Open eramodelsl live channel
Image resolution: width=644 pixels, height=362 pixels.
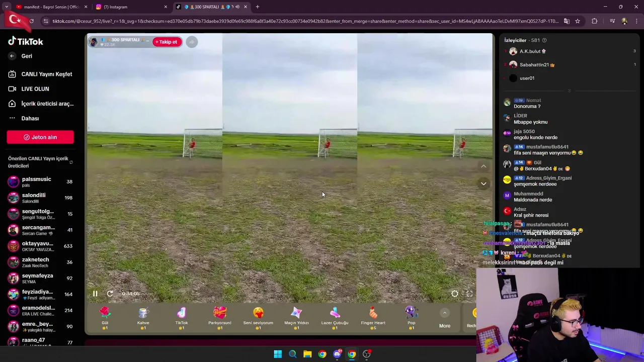[x=40, y=310]
